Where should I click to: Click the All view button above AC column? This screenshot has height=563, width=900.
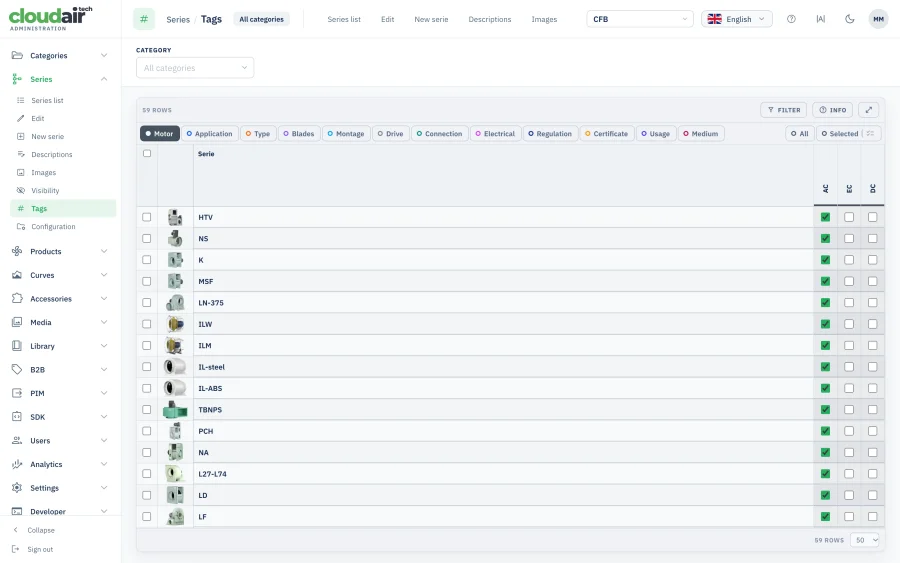(x=799, y=134)
